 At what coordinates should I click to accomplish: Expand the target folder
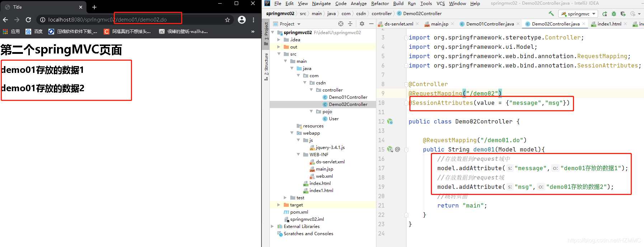click(279, 205)
